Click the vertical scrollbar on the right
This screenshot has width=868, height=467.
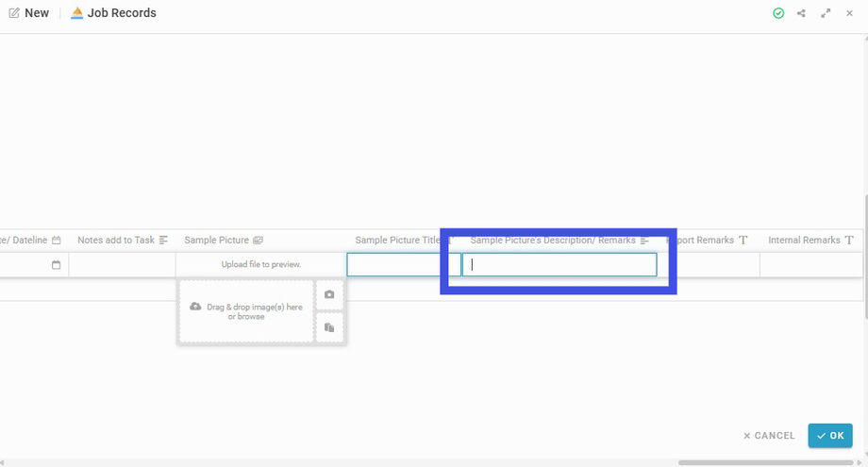click(865, 258)
